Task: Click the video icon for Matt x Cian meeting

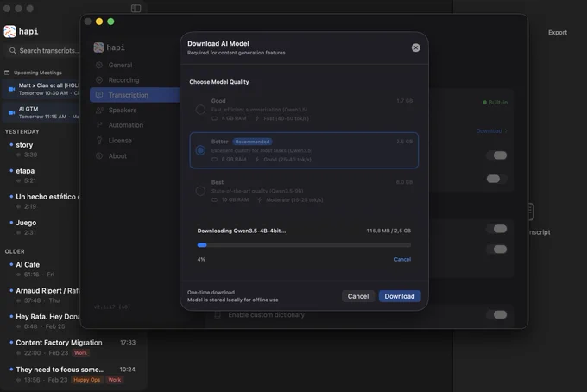Action: [11, 89]
